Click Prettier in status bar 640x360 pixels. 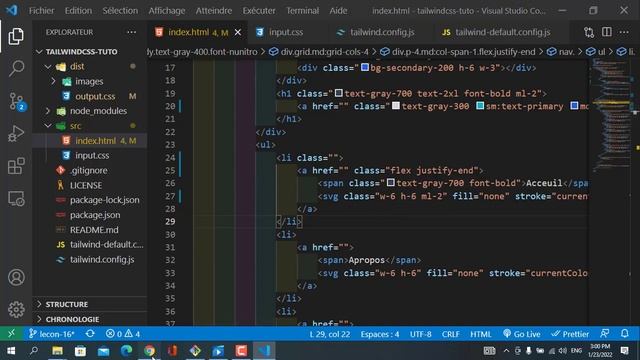(x=570, y=334)
